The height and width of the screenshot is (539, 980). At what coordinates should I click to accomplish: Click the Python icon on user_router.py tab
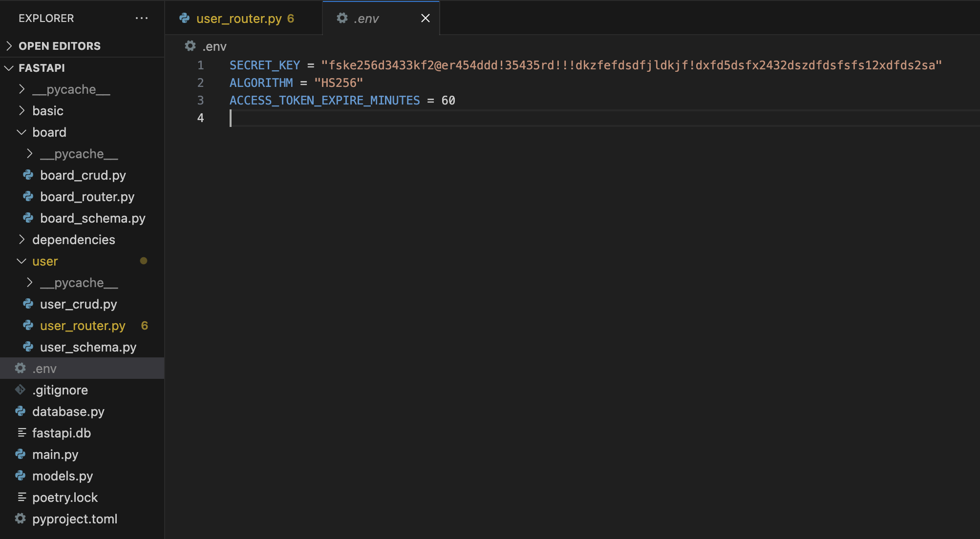[185, 19]
